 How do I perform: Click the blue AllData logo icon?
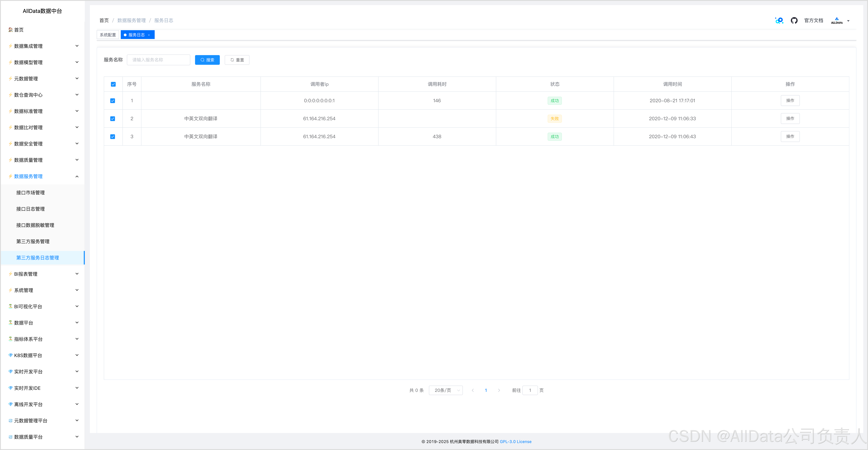[779, 21]
